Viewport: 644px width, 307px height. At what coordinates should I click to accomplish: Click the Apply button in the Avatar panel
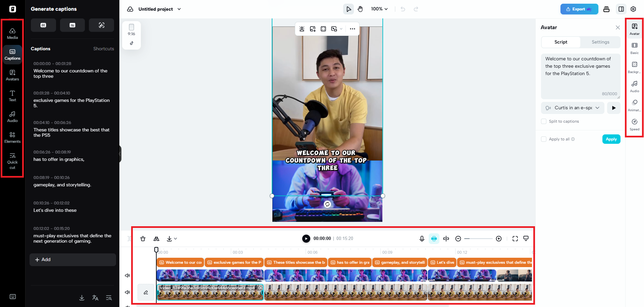coord(611,139)
